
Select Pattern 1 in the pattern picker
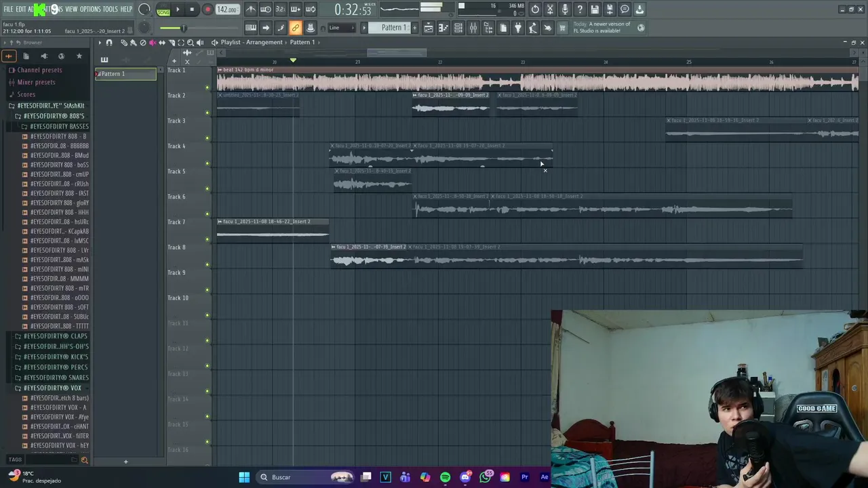(126, 74)
